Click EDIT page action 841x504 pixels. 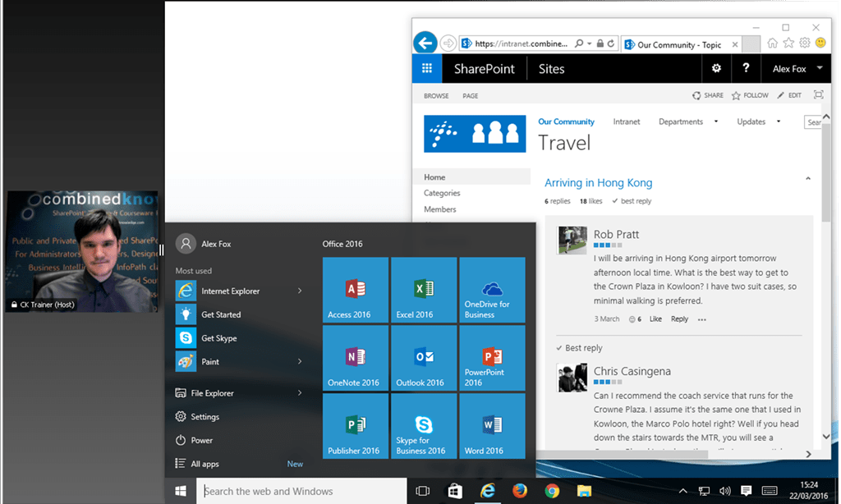[789, 95]
